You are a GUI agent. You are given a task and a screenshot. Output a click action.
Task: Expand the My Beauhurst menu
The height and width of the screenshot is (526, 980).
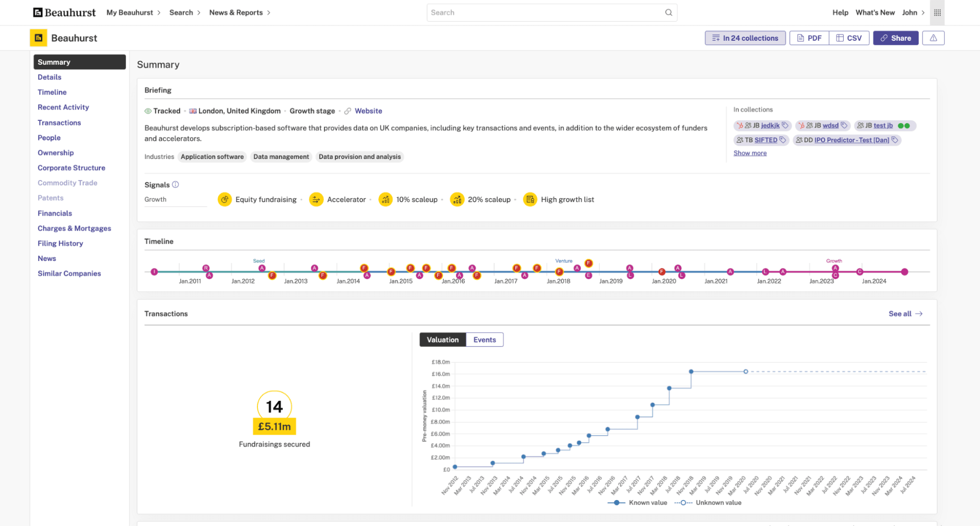tap(133, 12)
